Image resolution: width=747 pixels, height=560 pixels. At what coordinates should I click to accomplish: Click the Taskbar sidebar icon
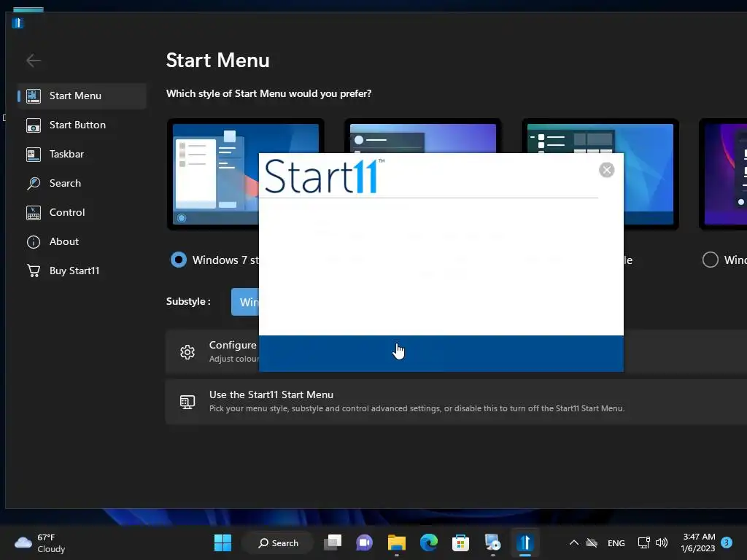click(34, 155)
